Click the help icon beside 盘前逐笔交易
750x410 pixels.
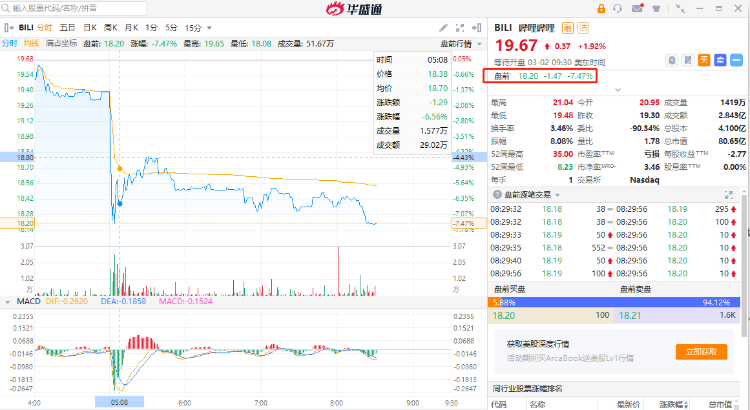pyautogui.click(x=497, y=194)
